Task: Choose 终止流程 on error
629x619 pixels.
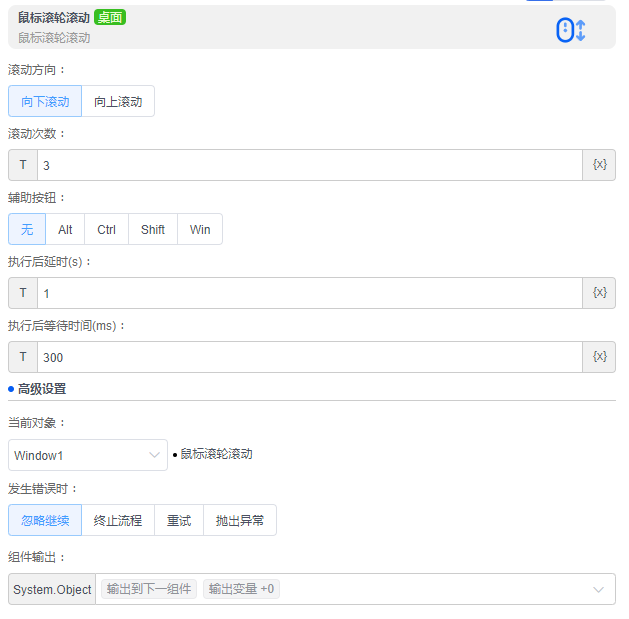Action: [x=118, y=520]
